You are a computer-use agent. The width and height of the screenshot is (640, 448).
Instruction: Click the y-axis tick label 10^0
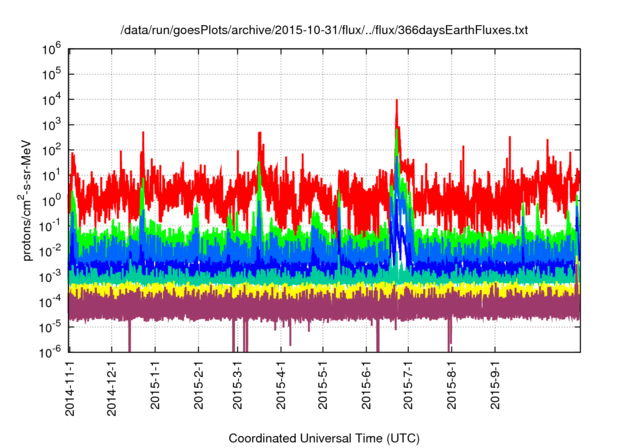click(x=52, y=199)
